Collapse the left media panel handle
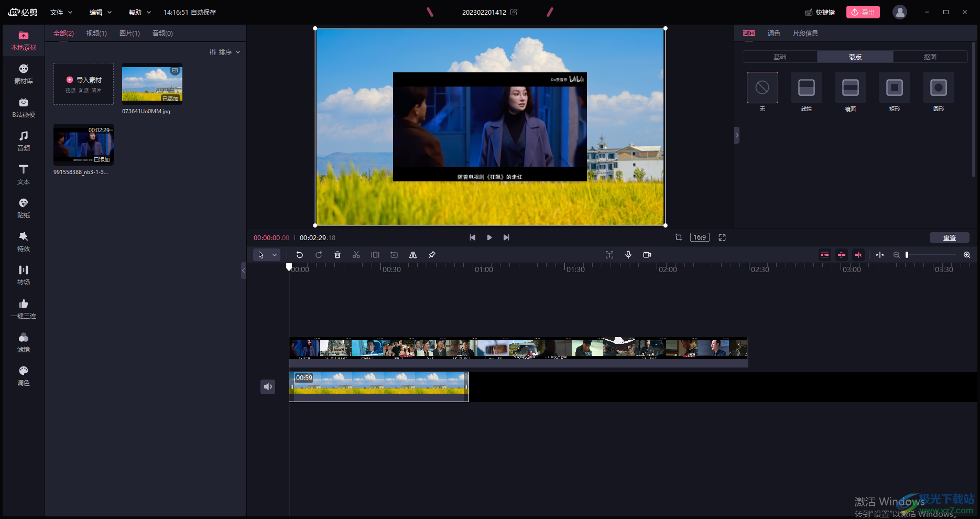Viewport: 980px width, 519px height. tap(243, 271)
